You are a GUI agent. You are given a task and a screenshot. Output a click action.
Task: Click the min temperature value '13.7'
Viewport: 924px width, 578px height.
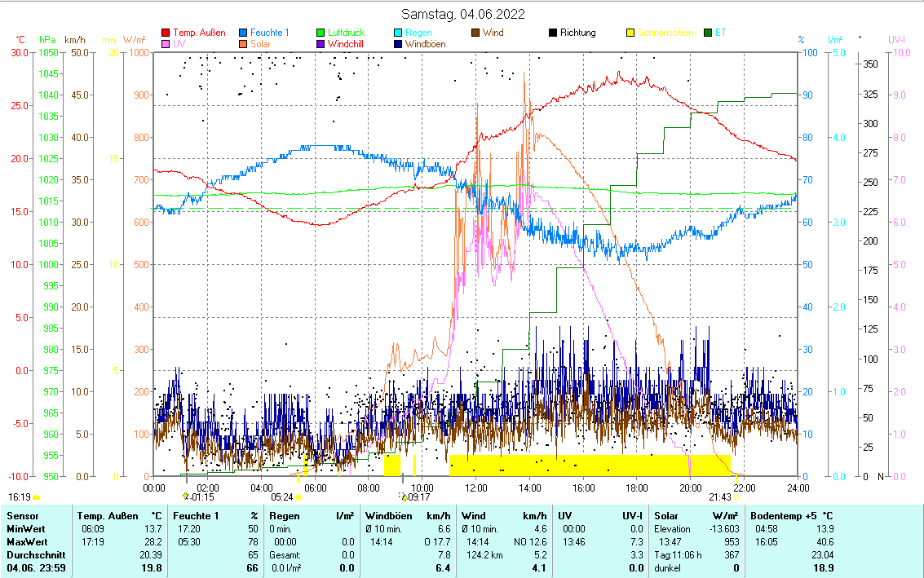pyautogui.click(x=153, y=529)
